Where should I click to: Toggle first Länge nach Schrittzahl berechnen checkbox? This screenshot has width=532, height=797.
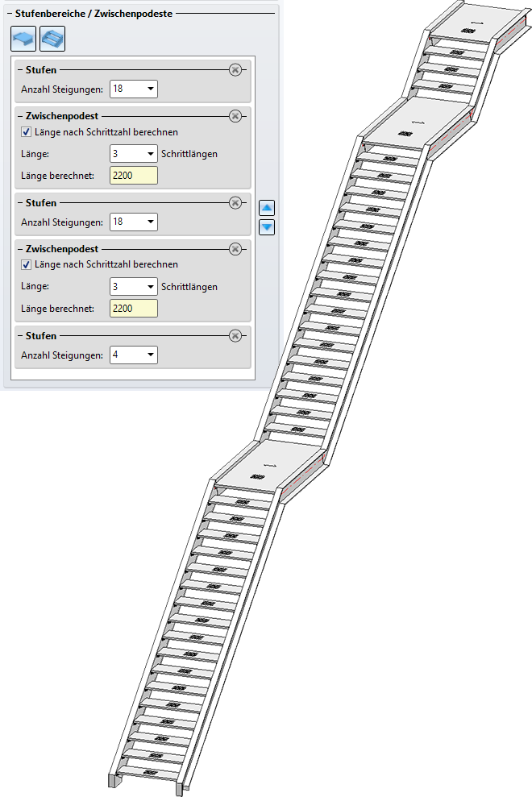[x=26, y=132]
